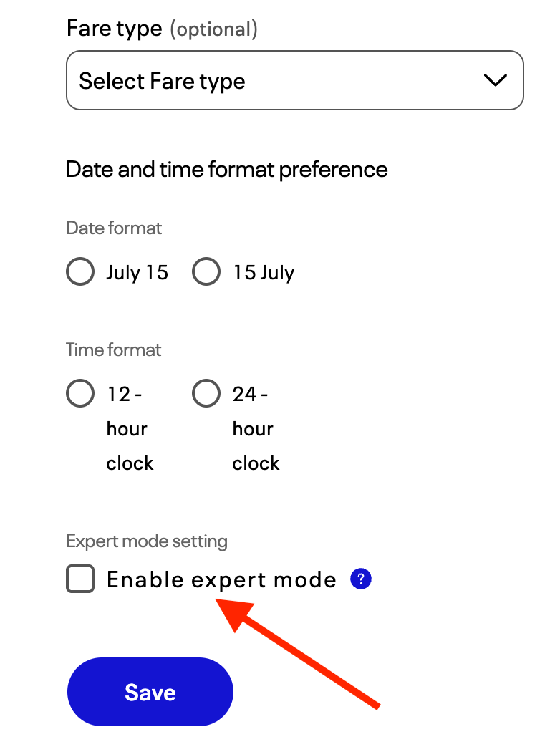
Task: Select the 15 July date format
Action: [x=206, y=271]
